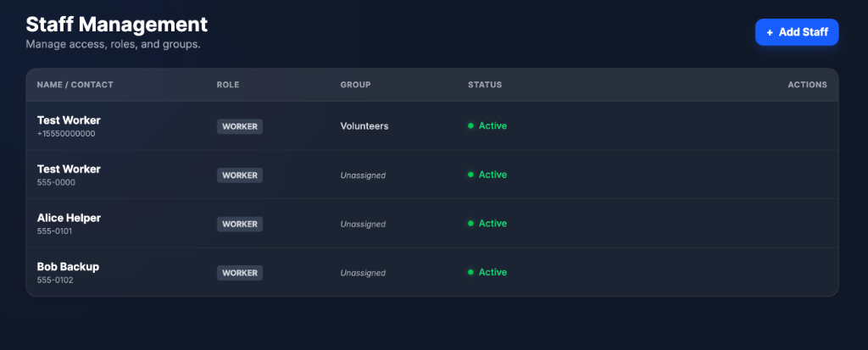Image resolution: width=868 pixels, height=350 pixels.
Task: Click the WORKER role badge for Alice Helper
Action: (240, 225)
